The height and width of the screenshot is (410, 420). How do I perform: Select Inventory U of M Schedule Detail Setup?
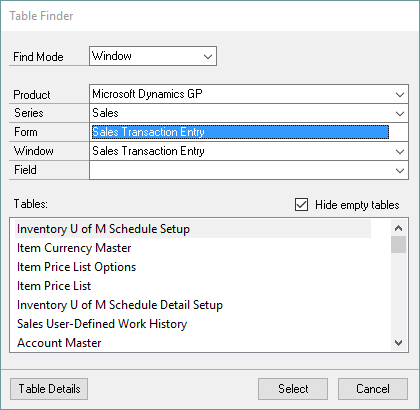coord(120,305)
